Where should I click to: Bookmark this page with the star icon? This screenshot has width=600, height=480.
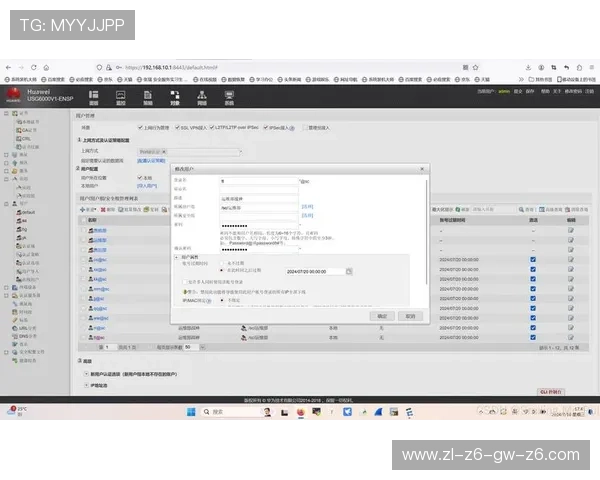pyautogui.click(x=476, y=67)
